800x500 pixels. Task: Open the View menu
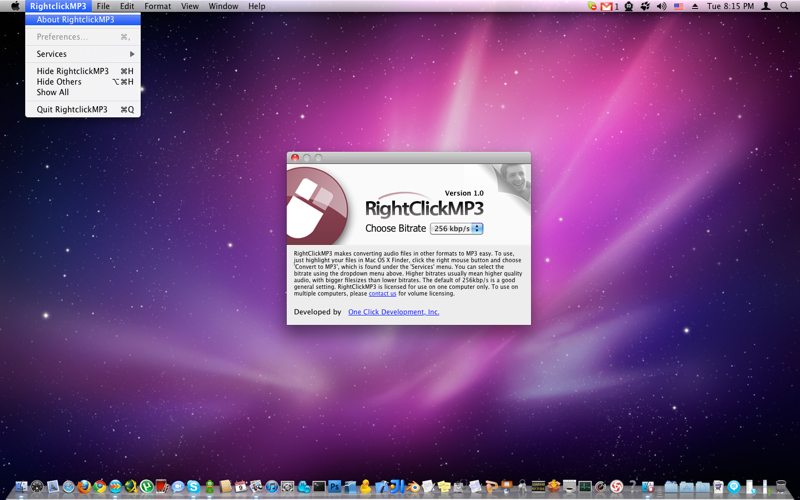coord(190,6)
